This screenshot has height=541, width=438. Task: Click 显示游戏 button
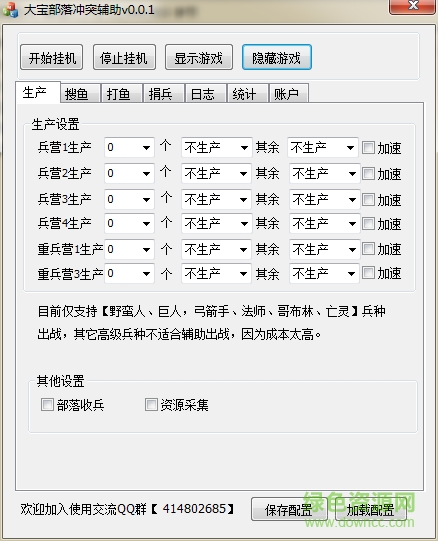click(199, 57)
